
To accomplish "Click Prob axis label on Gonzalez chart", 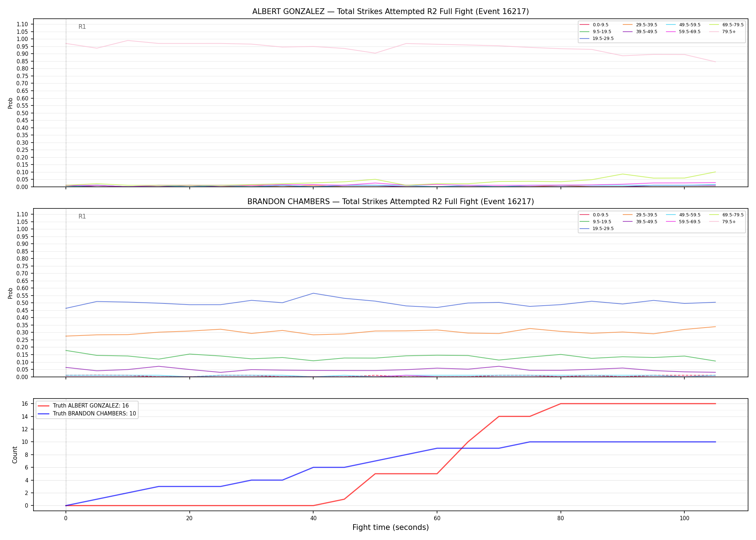I will click(10, 103).
